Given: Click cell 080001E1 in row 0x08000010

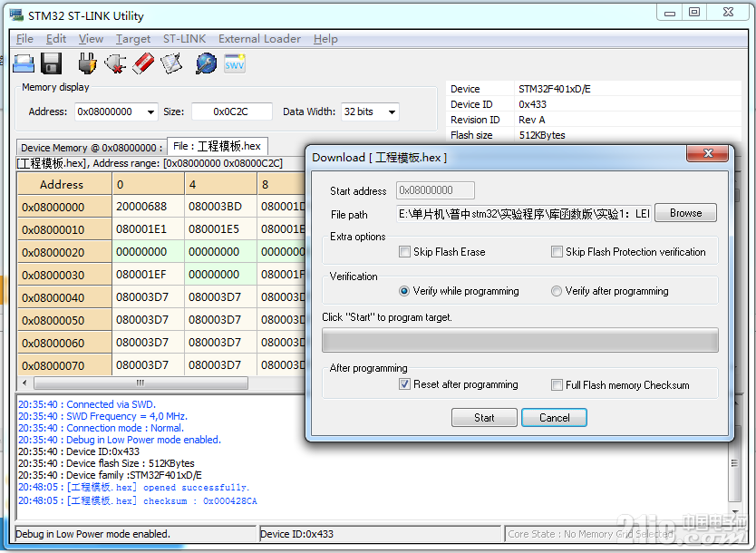Looking at the screenshot, I should coord(148,229).
